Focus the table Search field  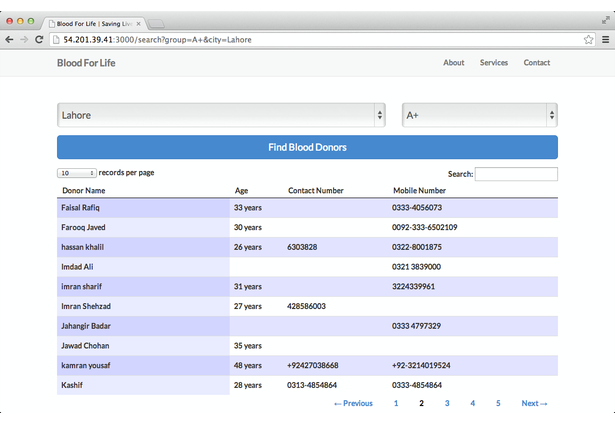[x=516, y=174]
